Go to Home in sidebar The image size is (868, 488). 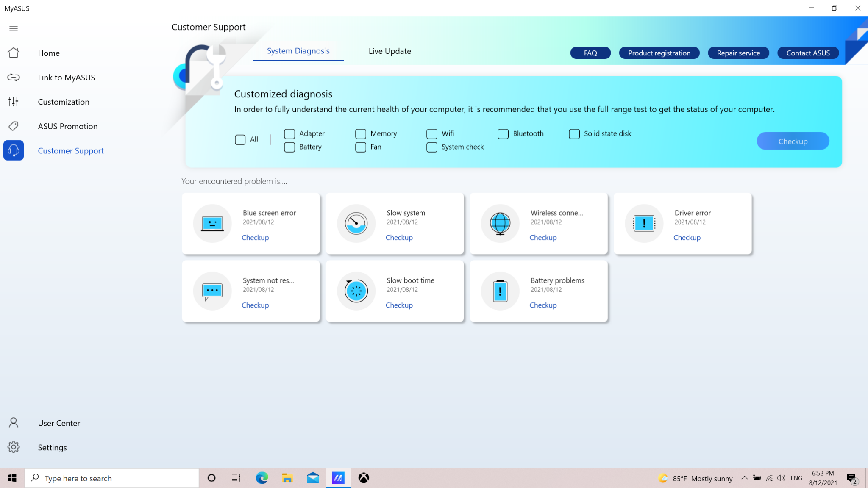point(49,53)
